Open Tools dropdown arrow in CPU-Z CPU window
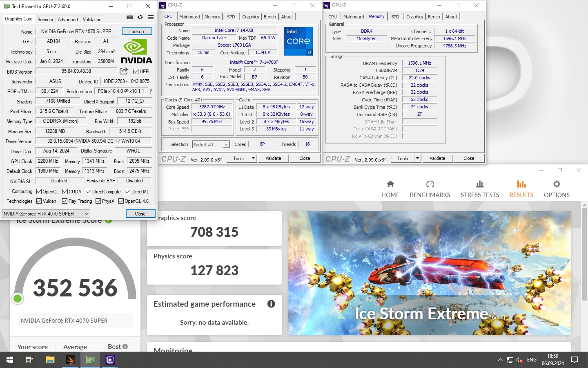The image size is (588, 368). 253,158
